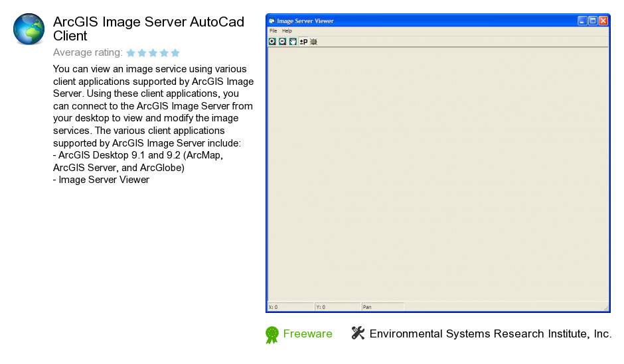The height and width of the screenshot is (364, 624).
Task: Click the 'X: 0' status bar field
Action: 291,307
